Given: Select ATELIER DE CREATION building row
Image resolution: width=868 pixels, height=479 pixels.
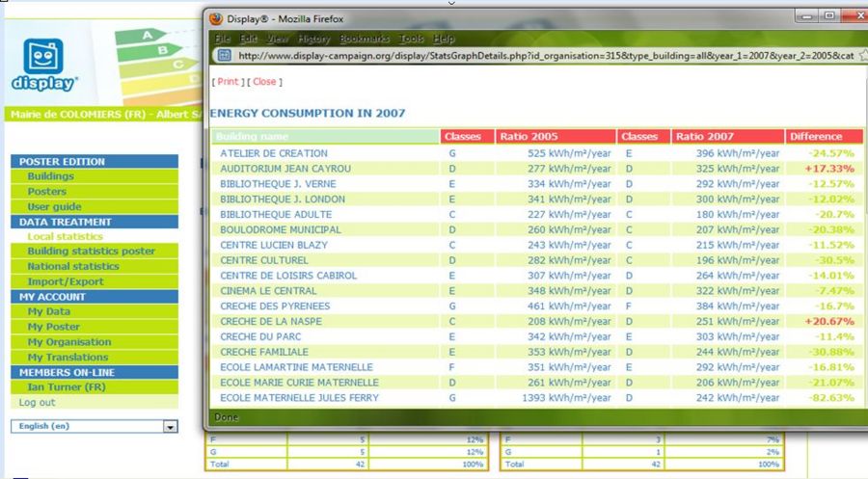Looking at the screenshot, I should (273, 153).
